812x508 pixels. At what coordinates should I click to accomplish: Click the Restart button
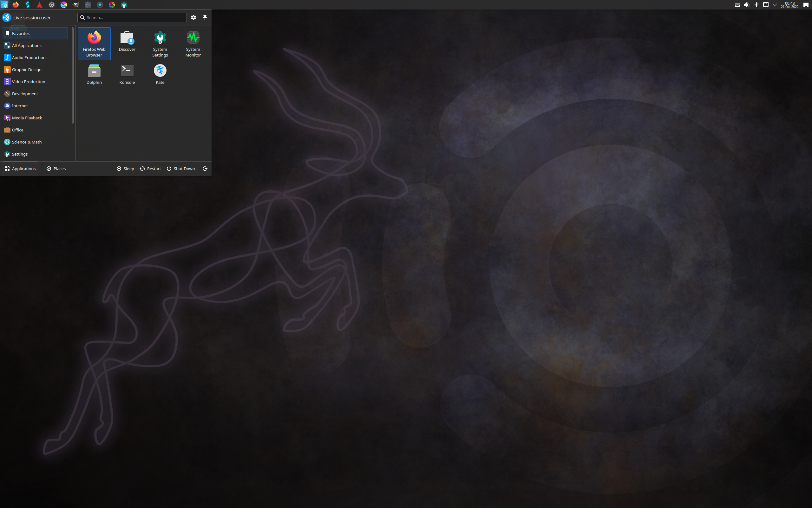coord(150,169)
